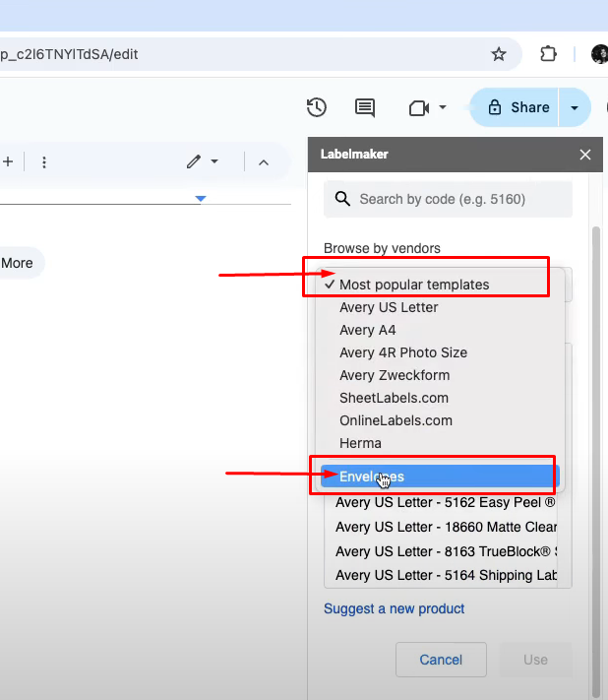Screen dimensions: 608x700
Task: Open the editing mode pencil icon
Action: click(194, 161)
